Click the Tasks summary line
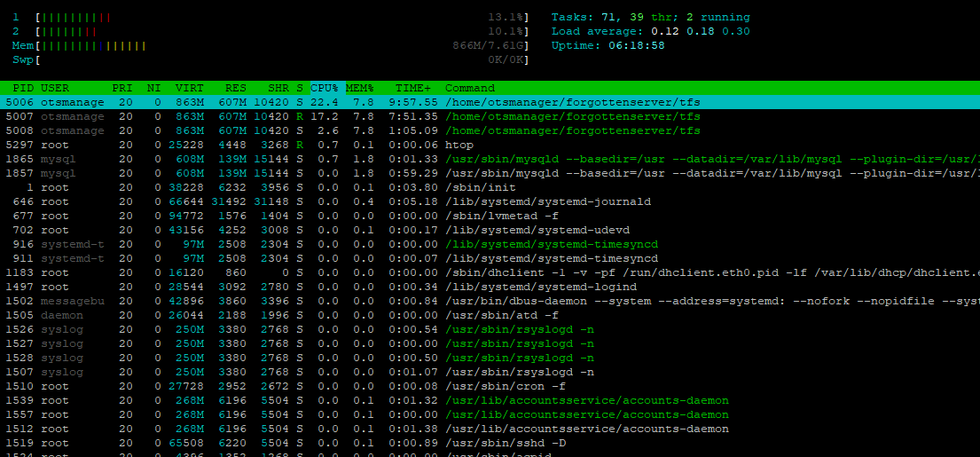Image resolution: width=980 pixels, height=457 pixels. click(x=651, y=18)
